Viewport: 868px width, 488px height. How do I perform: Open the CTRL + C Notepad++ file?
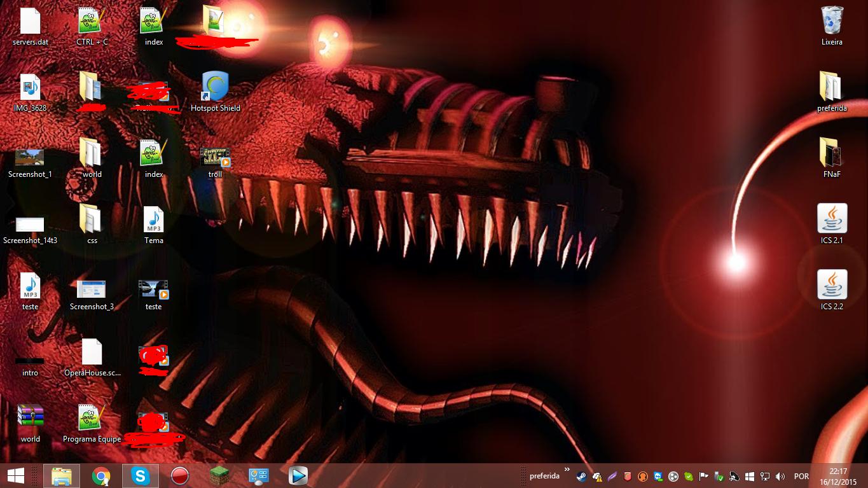point(92,25)
